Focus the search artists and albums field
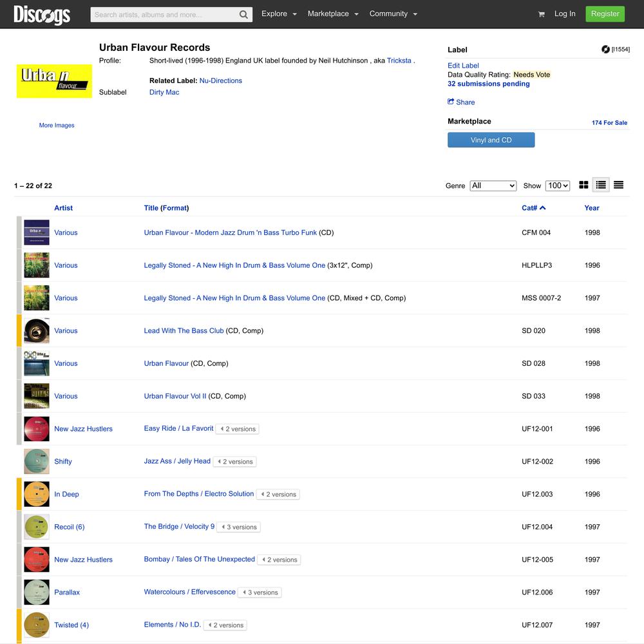Viewport: 644px width, 644px height. click(x=165, y=15)
